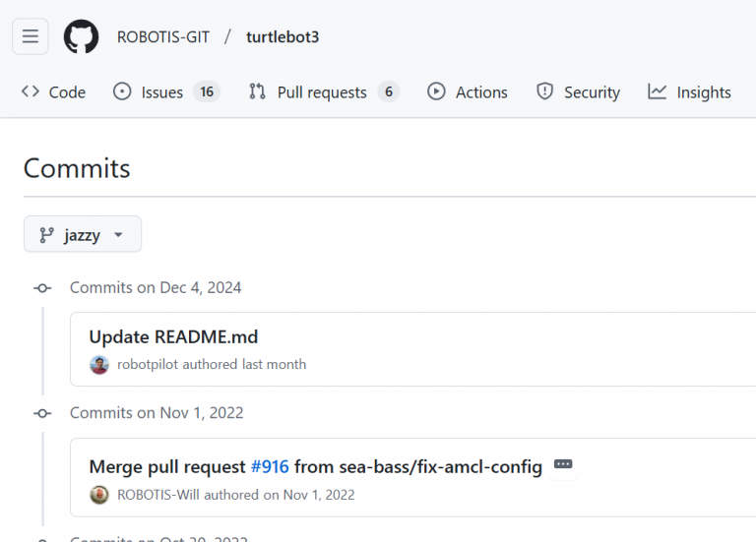This screenshot has width=756, height=542.
Task: Open the Issues tab
Action: 161,91
